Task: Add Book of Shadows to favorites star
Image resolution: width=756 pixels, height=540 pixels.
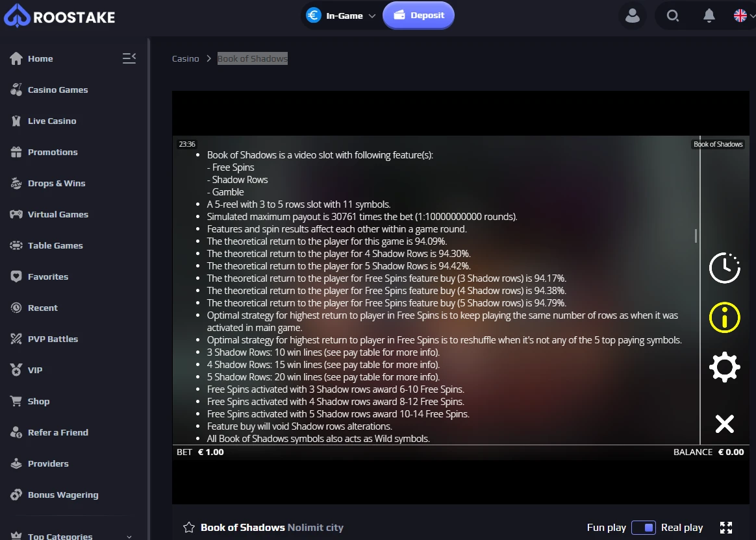Action: point(189,528)
